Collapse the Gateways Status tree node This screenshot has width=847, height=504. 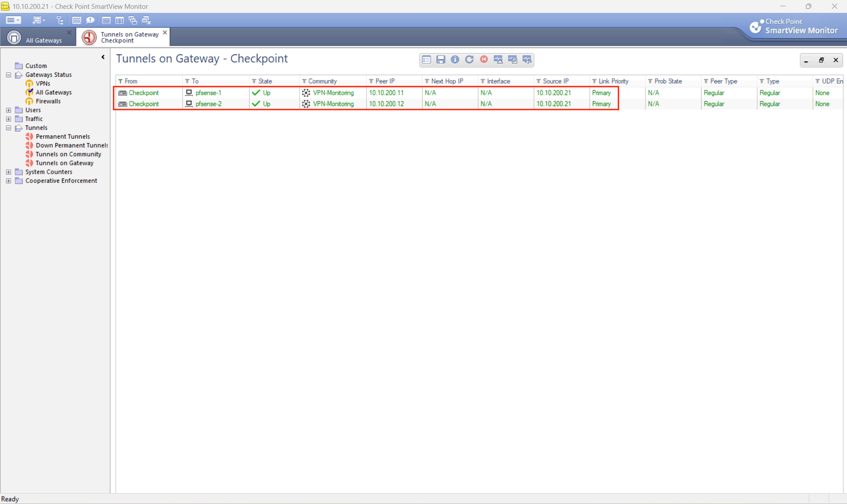point(8,75)
